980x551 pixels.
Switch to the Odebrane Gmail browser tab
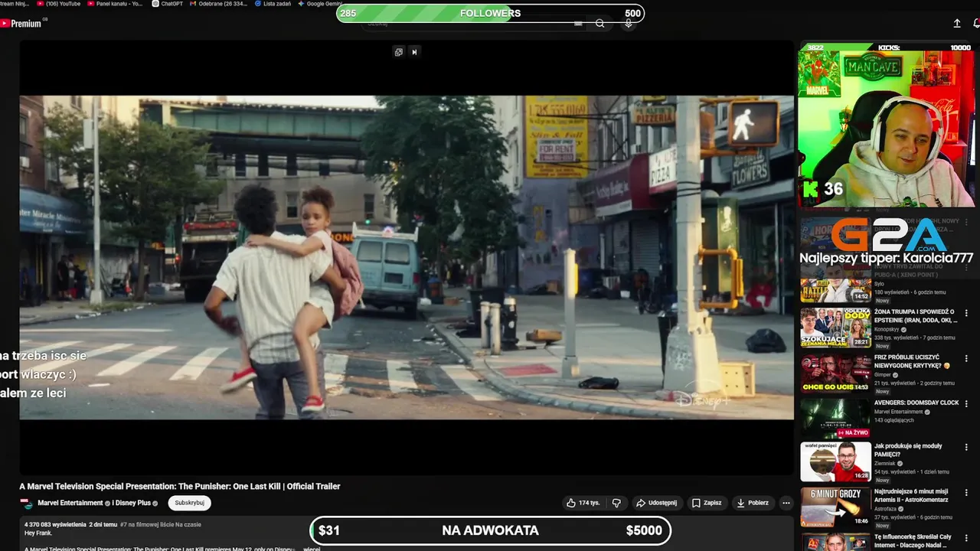[x=218, y=4]
